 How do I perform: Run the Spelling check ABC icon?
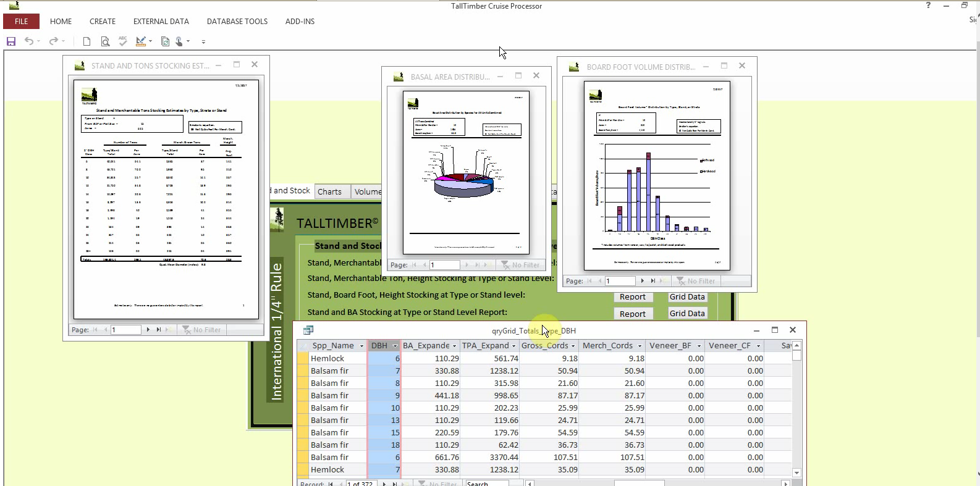click(122, 41)
